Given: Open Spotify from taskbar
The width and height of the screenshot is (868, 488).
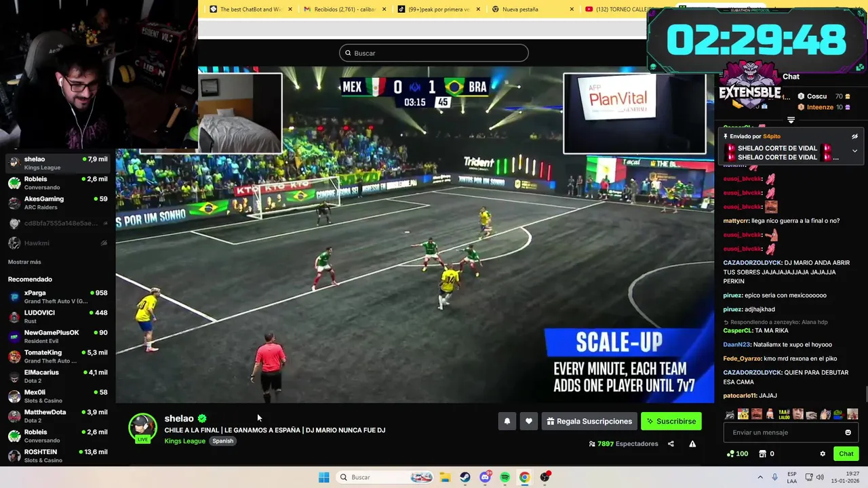Looking at the screenshot, I should (505, 477).
